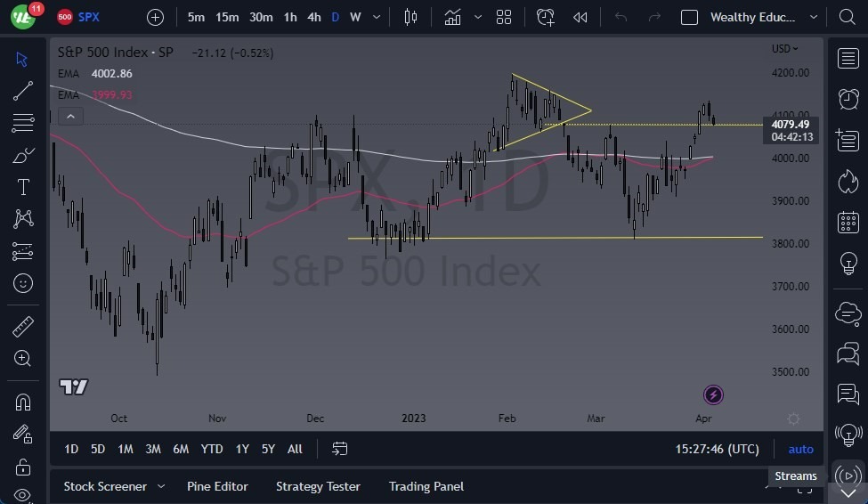Toggle stay in drawing mode

(x=22, y=435)
